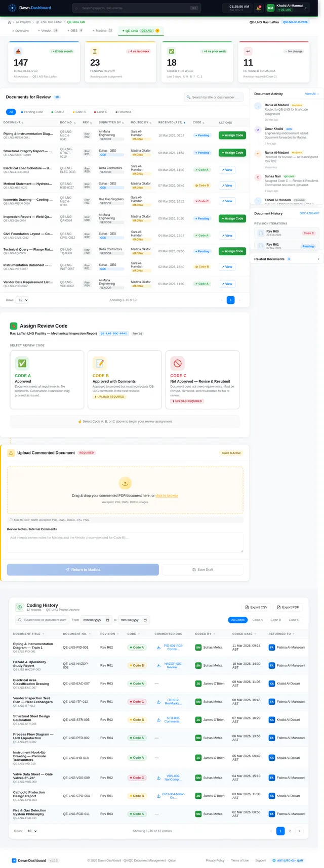
Task: Select the Code B review card
Action: (125, 379)
